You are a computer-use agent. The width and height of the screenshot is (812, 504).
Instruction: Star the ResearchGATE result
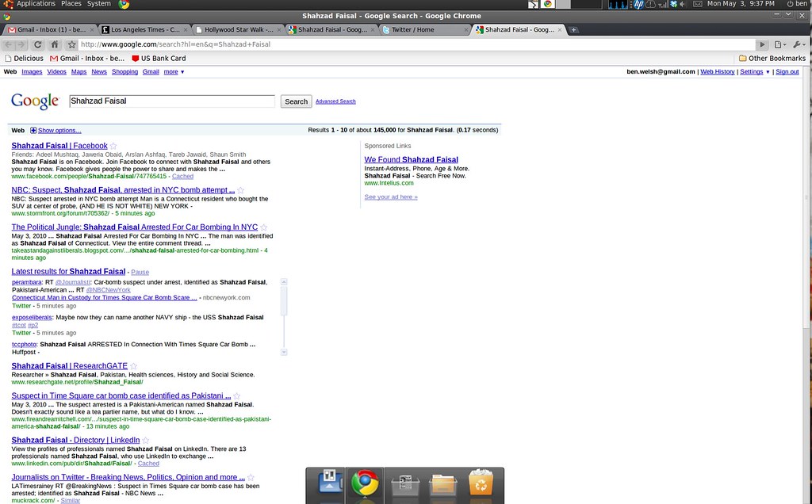133,366
